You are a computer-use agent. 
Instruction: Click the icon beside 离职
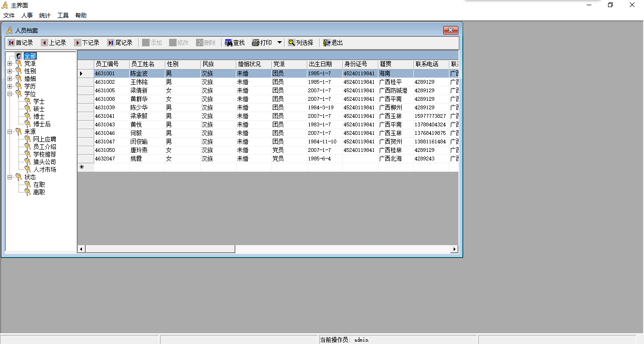(27, 192)
